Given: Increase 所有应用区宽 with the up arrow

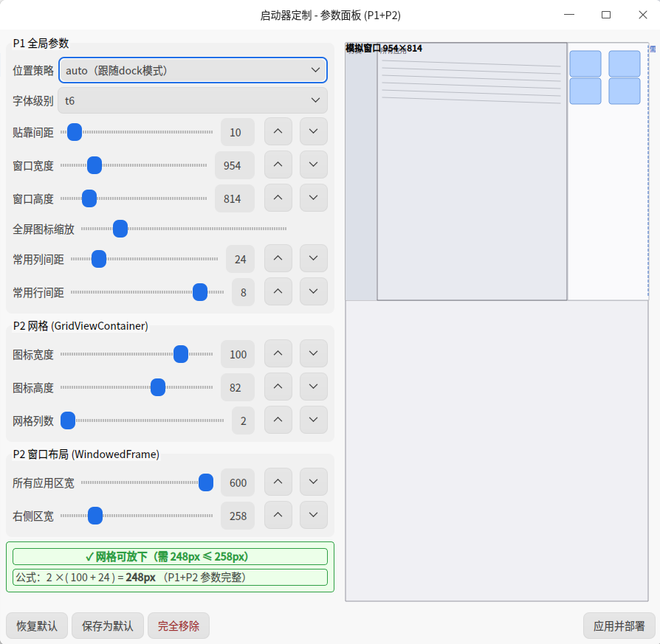Looking at the screenshot, I should [x=278, y=482].
